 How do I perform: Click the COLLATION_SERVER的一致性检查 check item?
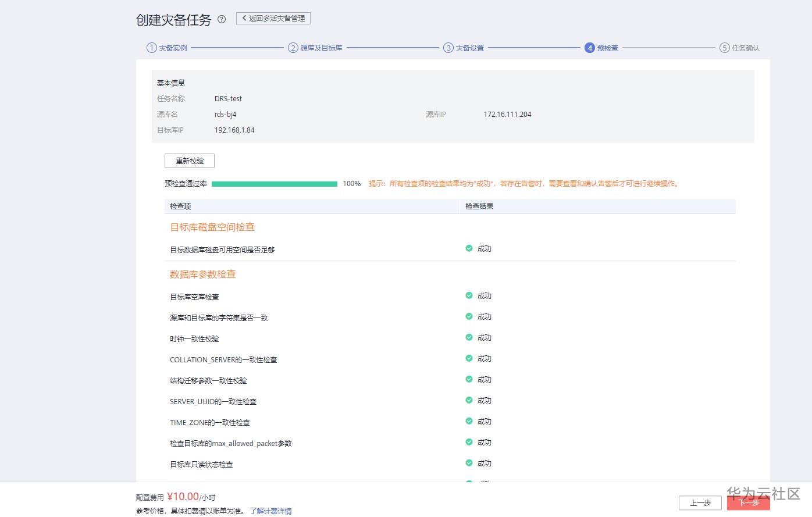coord(223,360)
